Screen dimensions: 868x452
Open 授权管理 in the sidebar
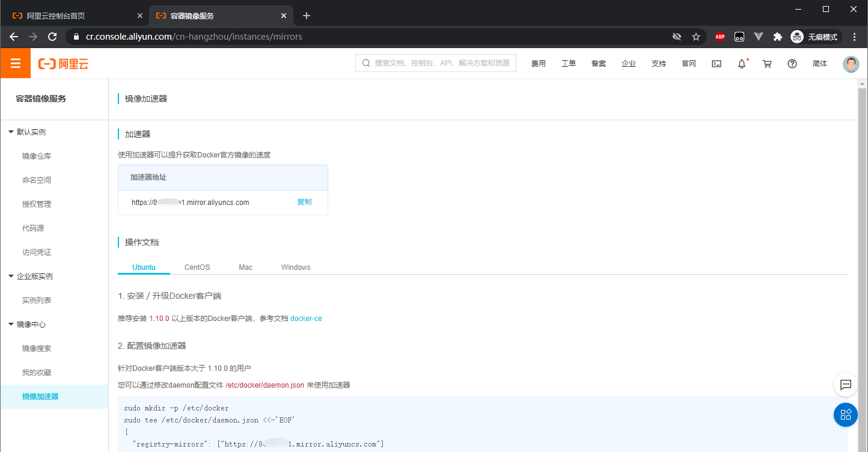(37, 204)
